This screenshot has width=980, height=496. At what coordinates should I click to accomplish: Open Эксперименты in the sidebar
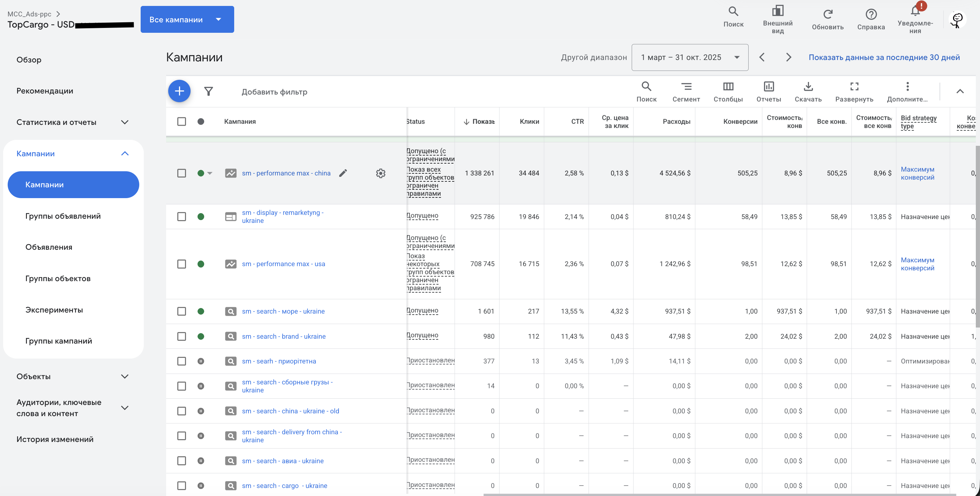pyautogui.click(x=54, y=310)
